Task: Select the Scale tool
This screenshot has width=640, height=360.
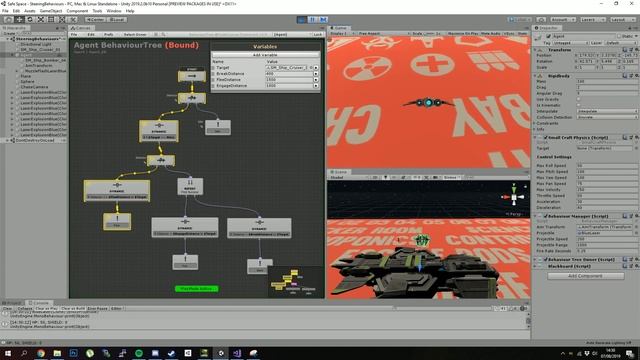Action: [x=40, y=20]
